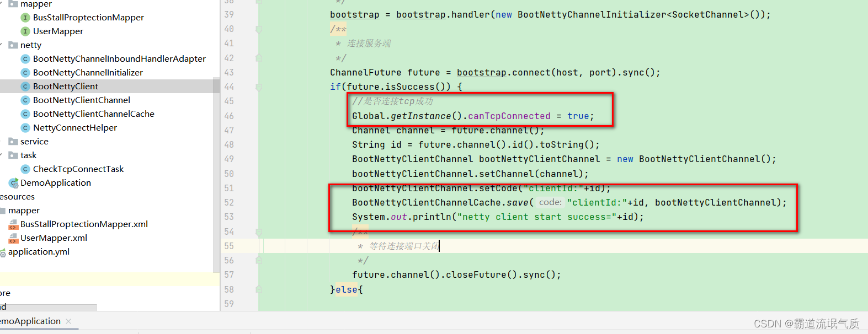
Task: Click the UserMapper interface icon
Action: [25, 31]
